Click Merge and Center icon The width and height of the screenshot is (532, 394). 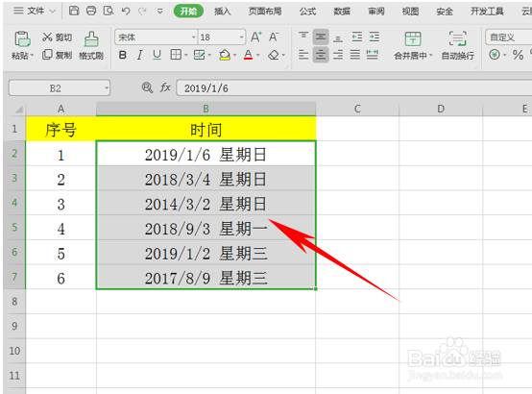point(413,39)
